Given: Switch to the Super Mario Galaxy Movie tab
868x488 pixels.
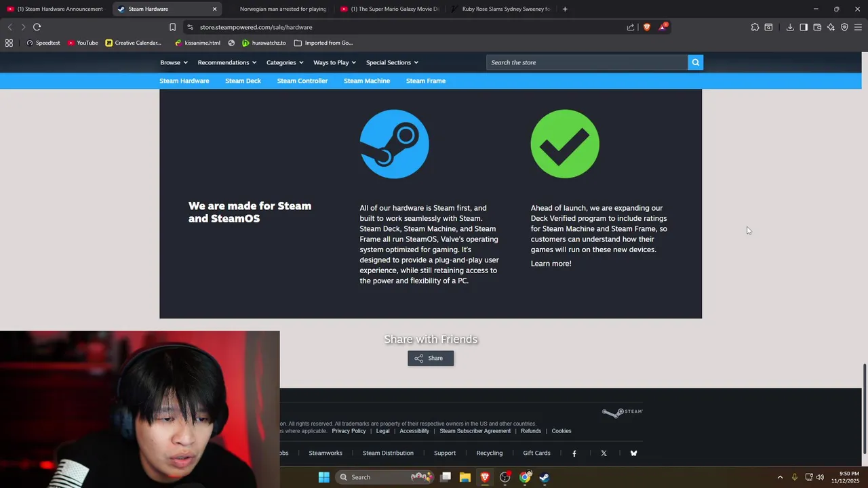Looking at the screenshot, I should [390, 9].
